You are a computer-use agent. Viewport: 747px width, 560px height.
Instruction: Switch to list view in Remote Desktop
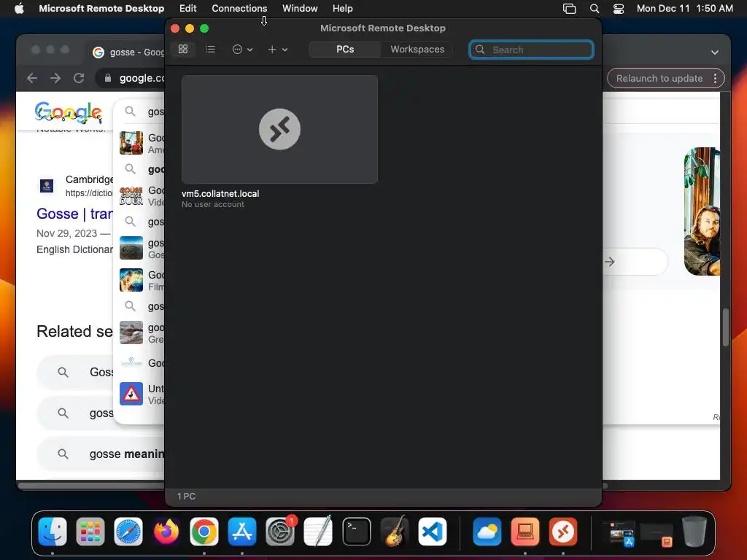coord(210,49)
